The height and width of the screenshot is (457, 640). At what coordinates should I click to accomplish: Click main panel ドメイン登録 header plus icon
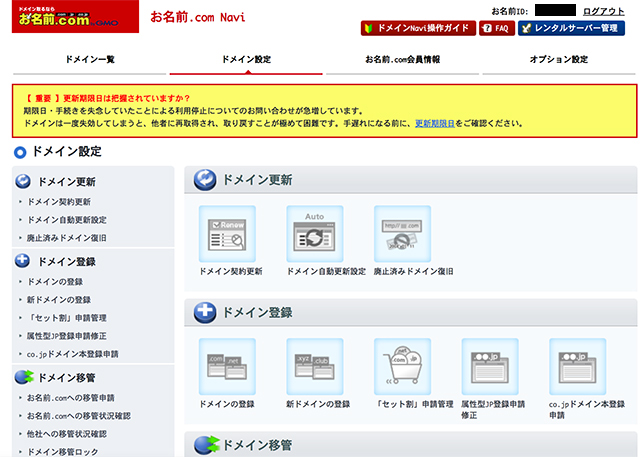coord(205,313)
